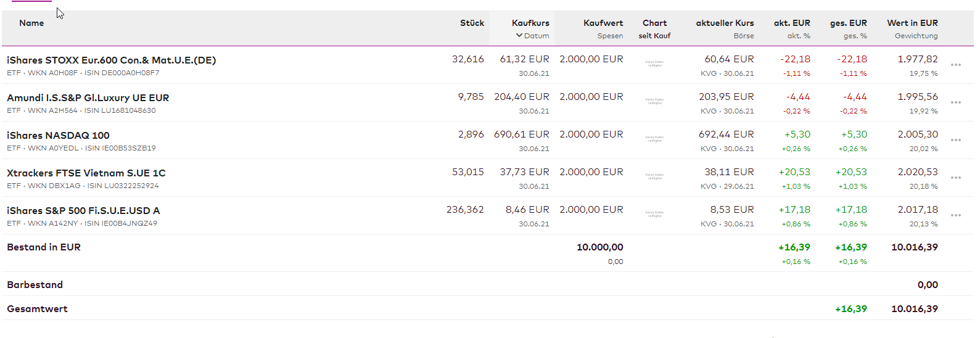980x338 pixels.
Task: View chart thumbnail for iShares STOXX Eur.600
Action: click(654, 64)
